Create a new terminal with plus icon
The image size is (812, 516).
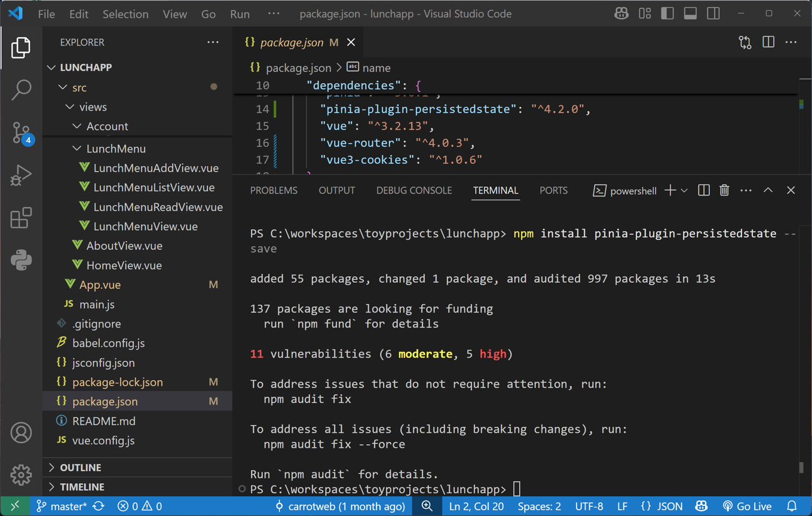(x=670, y=191)
